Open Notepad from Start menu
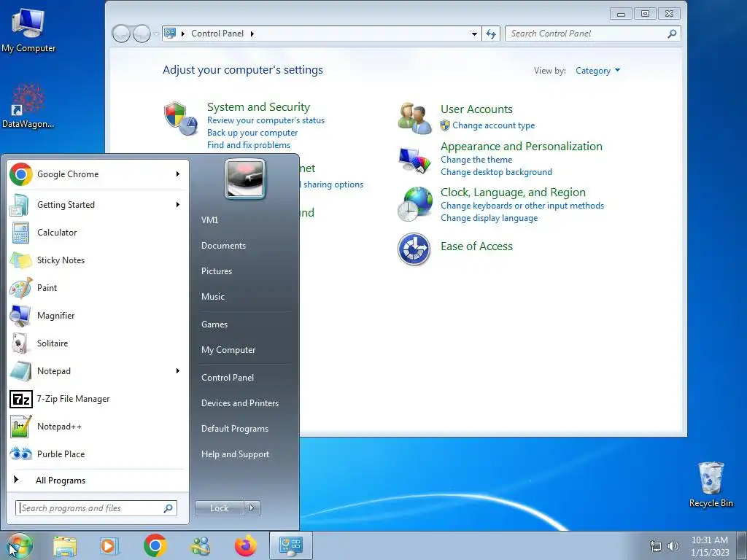Viewport: 747px width, 560px height. pos(97,371)
